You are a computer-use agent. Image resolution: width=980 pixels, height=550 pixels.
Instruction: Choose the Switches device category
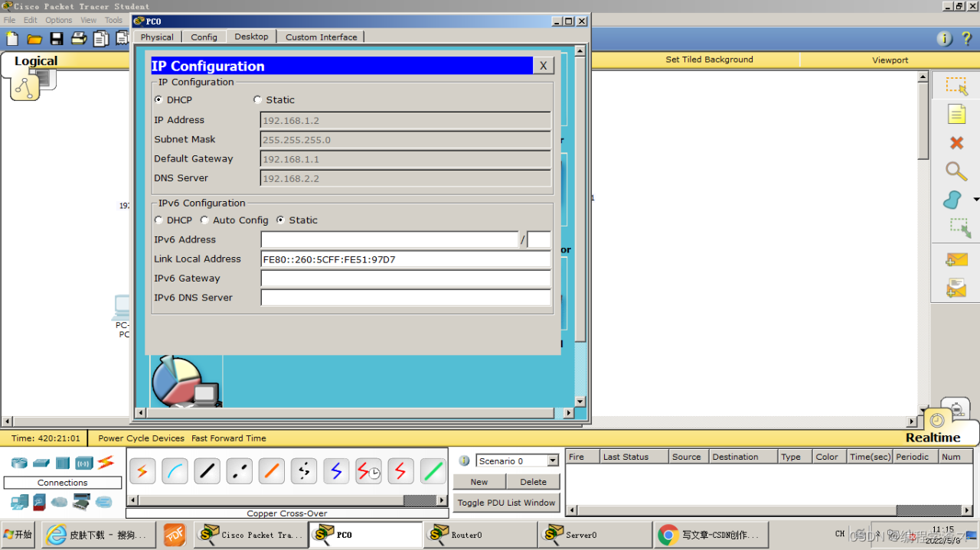click(41, 463)
